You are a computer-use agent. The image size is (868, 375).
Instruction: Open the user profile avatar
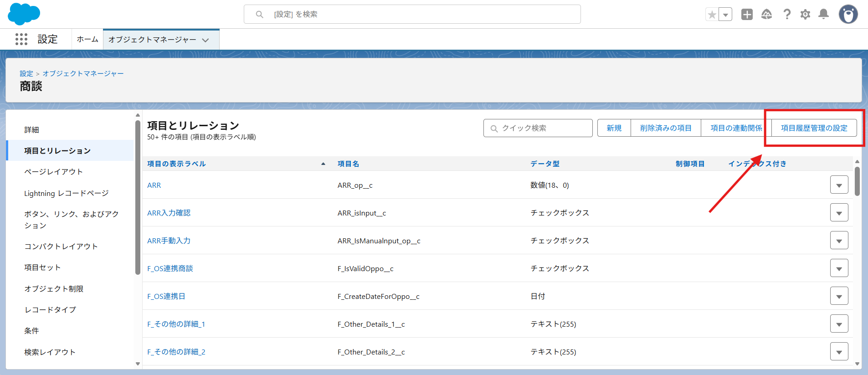(x=848, y=15)
